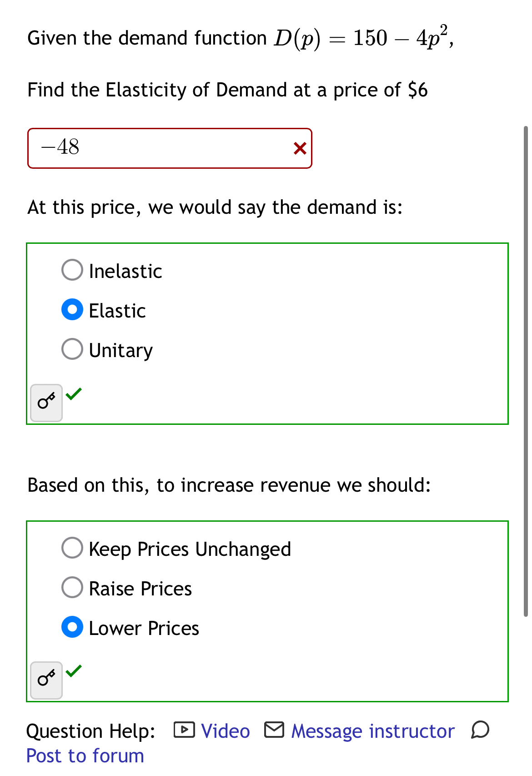Open Post to forum
This screenshot has width=532, height=776.
click(x=85, y=755)
